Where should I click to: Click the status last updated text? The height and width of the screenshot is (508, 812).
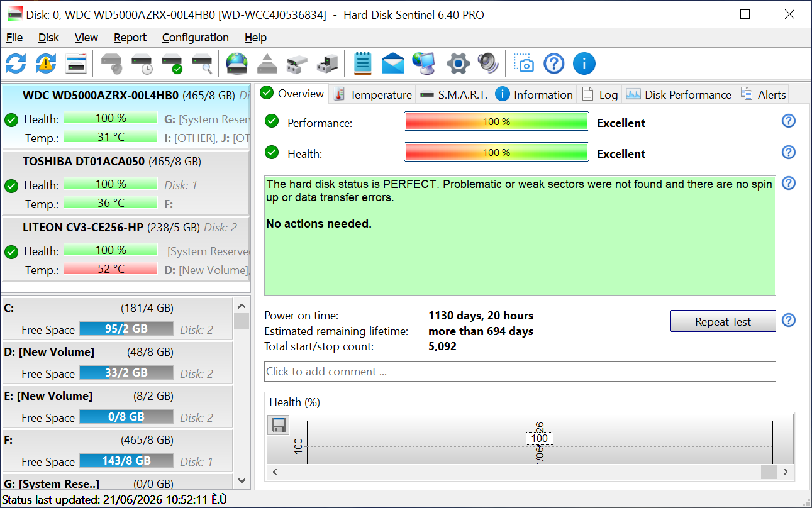pyautogui.click(x=114, y=500)
